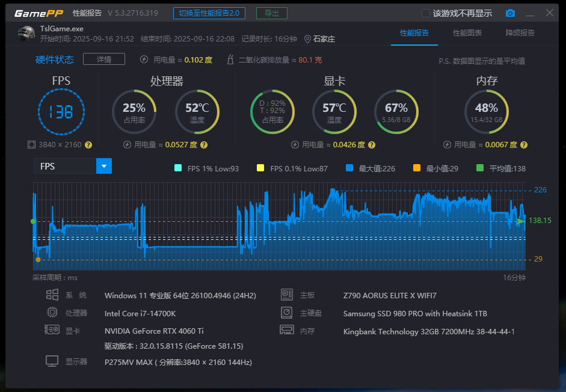
Task: Click the processor 25% 占用率 gauge
Action: (x=134, y=112)
